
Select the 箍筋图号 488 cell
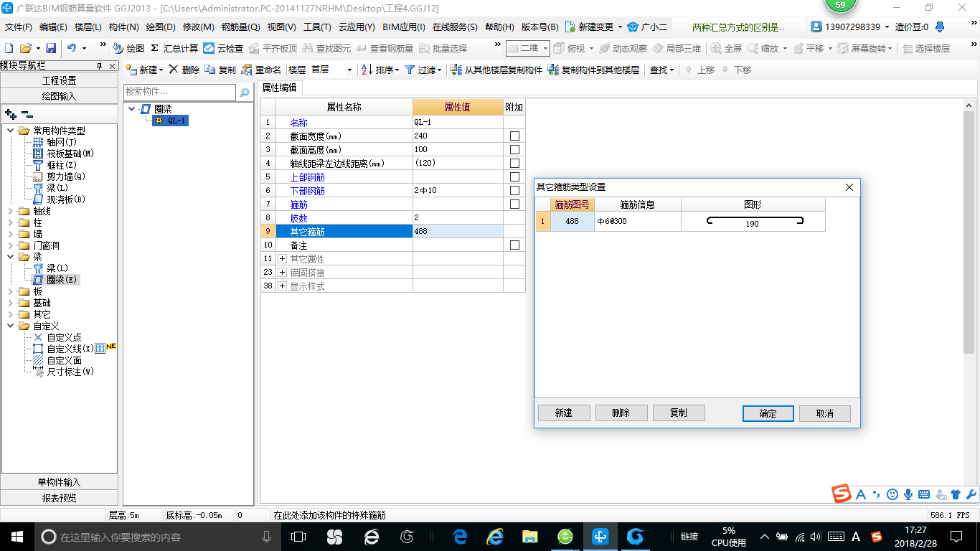point(573,221)
